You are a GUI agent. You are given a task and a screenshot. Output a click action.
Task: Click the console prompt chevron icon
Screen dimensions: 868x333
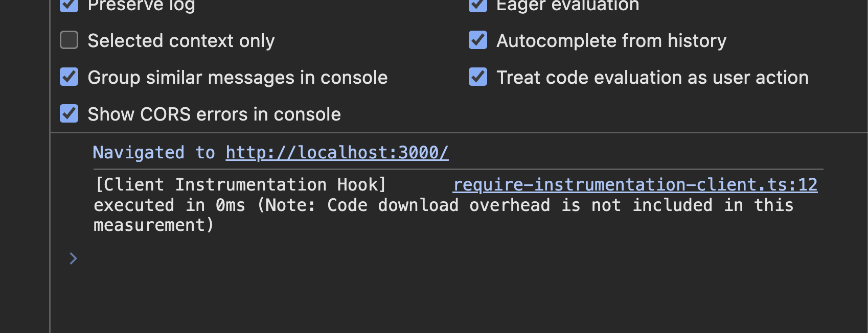[x=73, y=258]
